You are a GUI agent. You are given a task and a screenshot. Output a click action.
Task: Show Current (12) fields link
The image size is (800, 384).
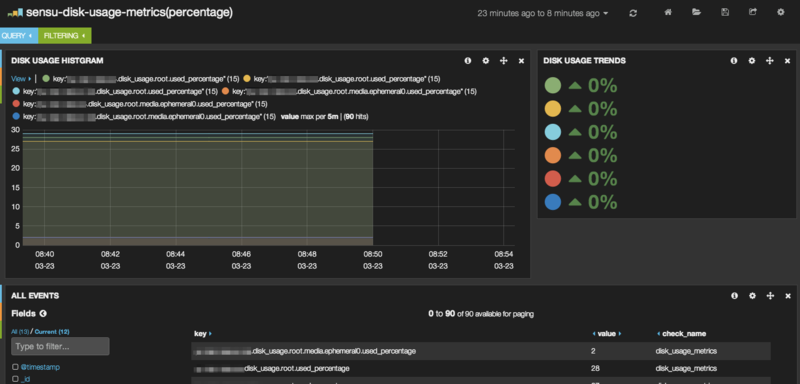tap(52, 332)
